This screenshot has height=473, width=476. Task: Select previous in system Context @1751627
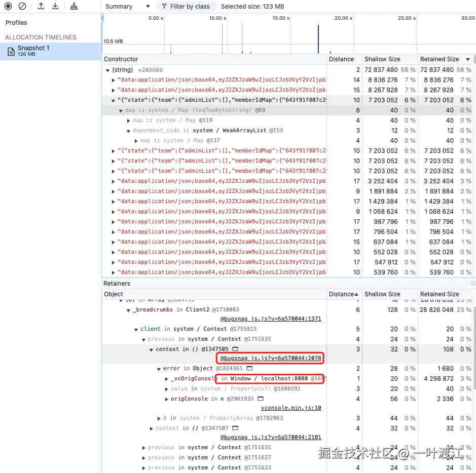coord(286,457)
